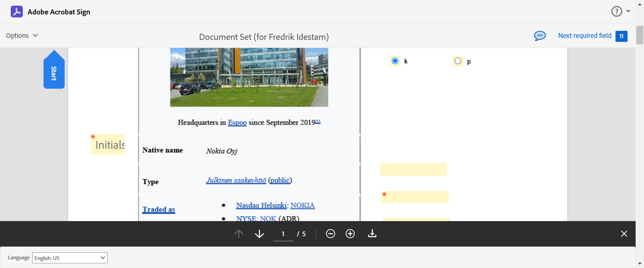Click the vertical scrollbar thumb
This screenshot has width=644, height=268.
tap(640, 35)
